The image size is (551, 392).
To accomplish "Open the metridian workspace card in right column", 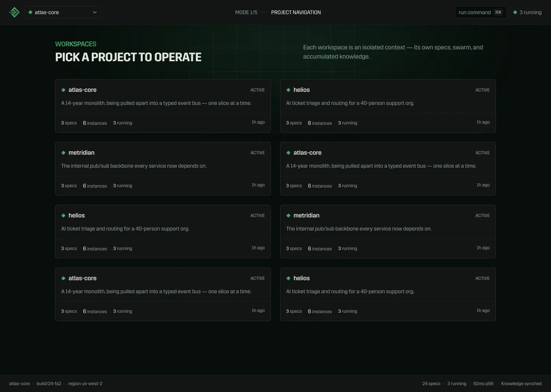I will tap(388, 232).
